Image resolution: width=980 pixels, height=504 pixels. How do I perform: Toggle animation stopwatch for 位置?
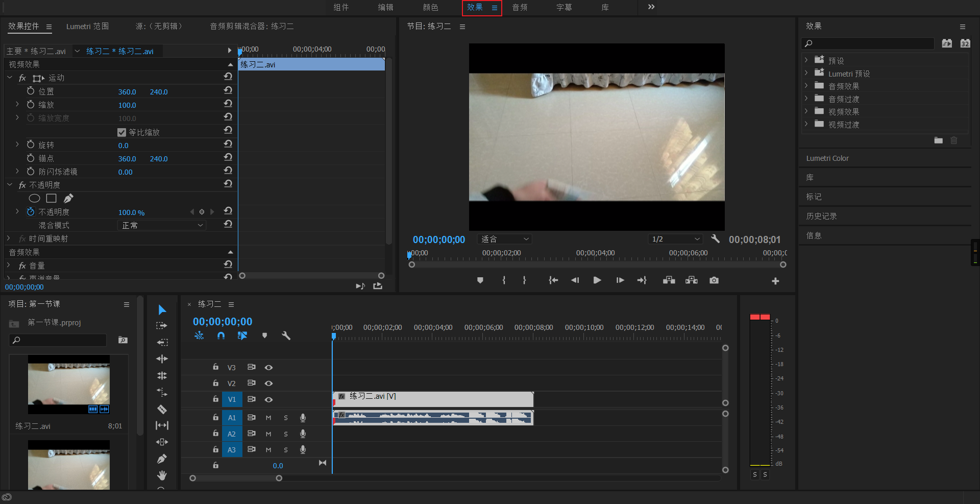click(x=31, y=91)
